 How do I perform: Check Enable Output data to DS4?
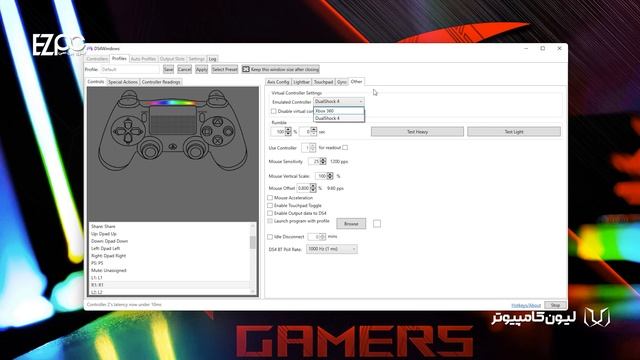click(270, 213)
